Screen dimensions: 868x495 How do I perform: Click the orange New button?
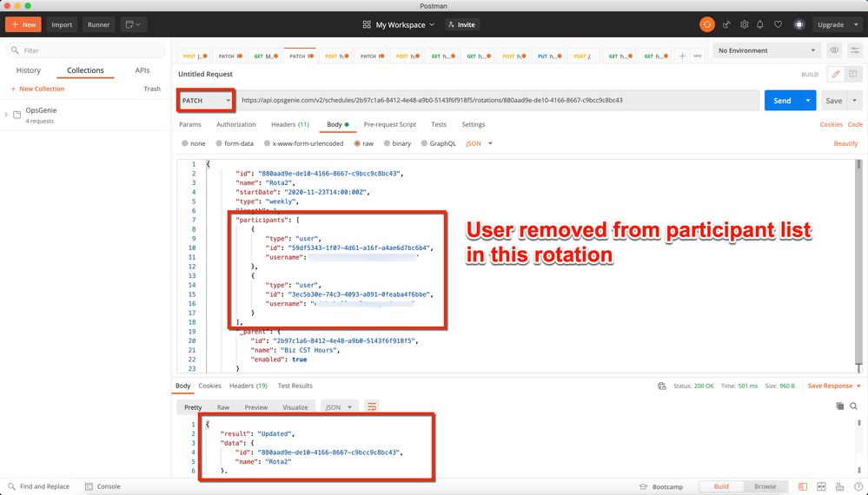point(23,24)
